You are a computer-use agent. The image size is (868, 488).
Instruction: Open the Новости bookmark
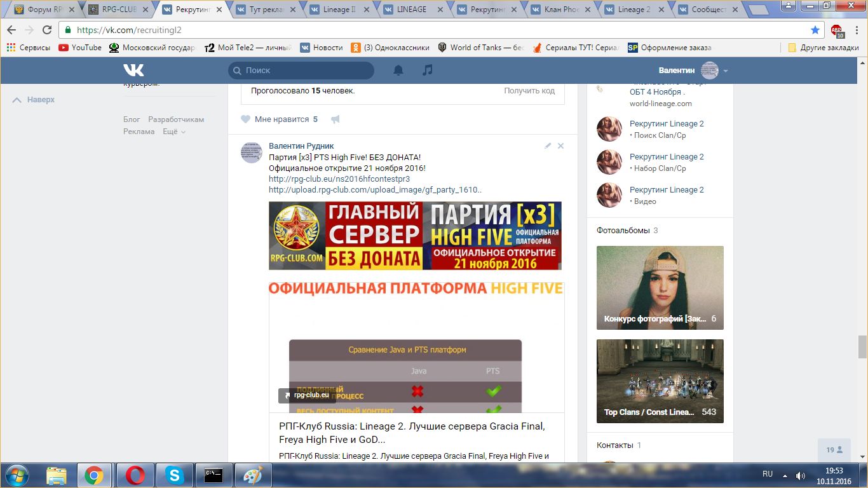coord(322,48)
